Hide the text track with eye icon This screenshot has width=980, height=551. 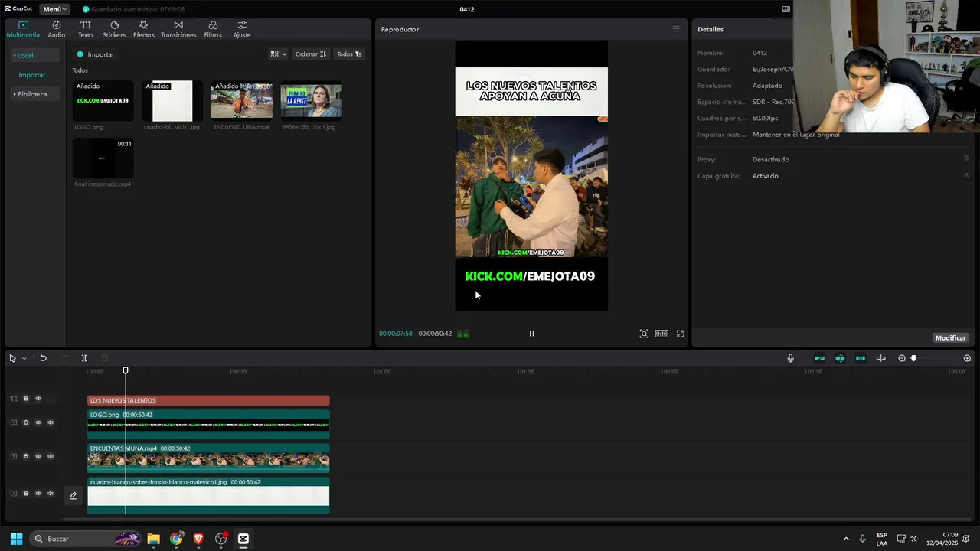[x=38, y=399]
